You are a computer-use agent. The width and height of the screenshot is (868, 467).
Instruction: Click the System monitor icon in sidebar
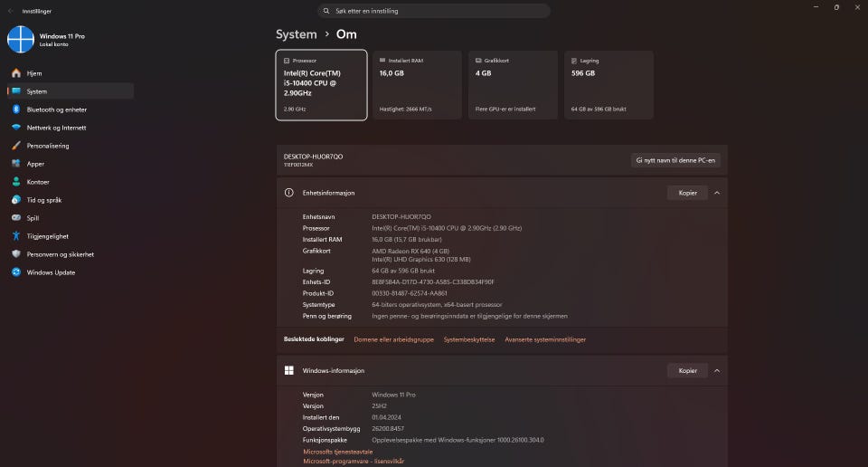[16, 91]
